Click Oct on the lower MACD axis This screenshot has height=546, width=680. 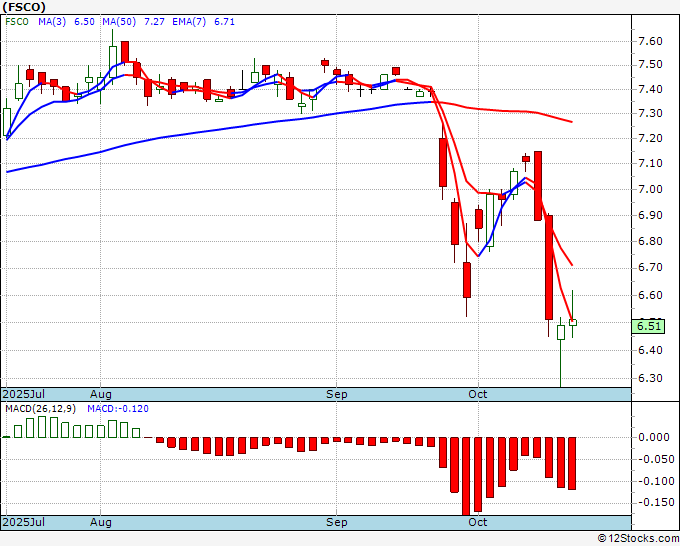478,522
